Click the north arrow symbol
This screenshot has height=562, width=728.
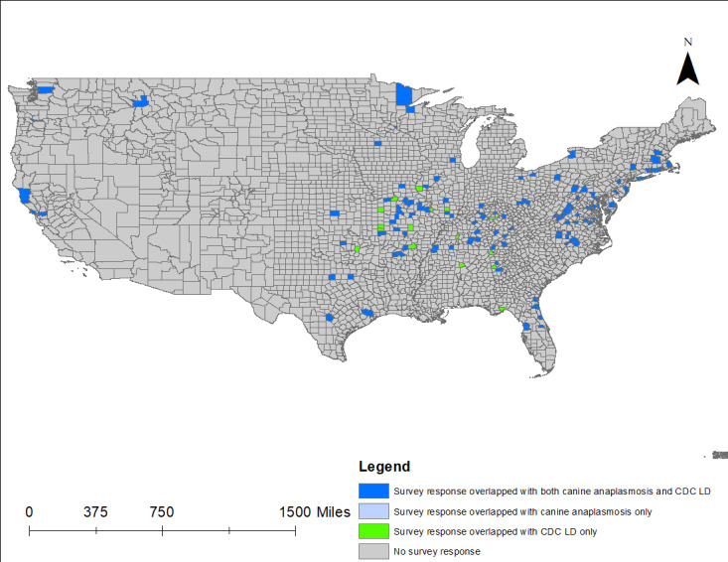click(687, 69)
